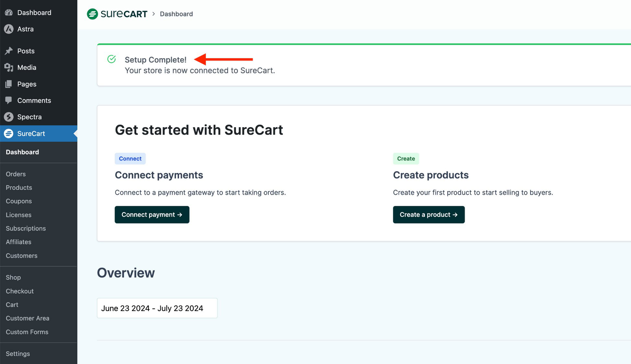Image resolution: width=631 pixels, height=364 pixels.
Task: Open the Pages menu
Action: [39, 84]
